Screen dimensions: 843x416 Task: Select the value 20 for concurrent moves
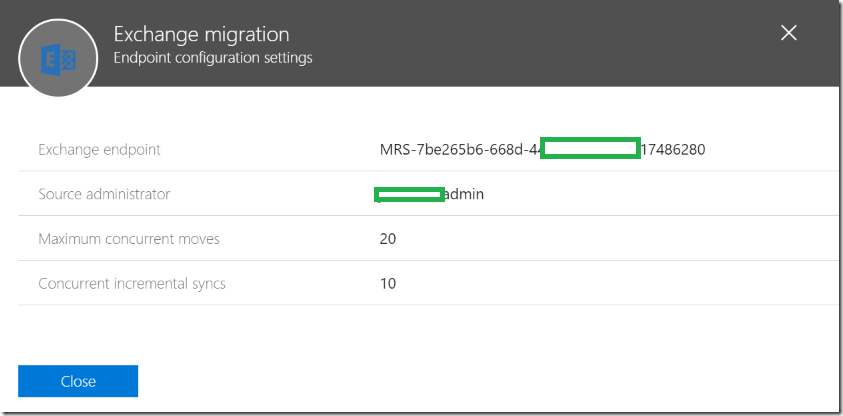[x=388, y=239]
